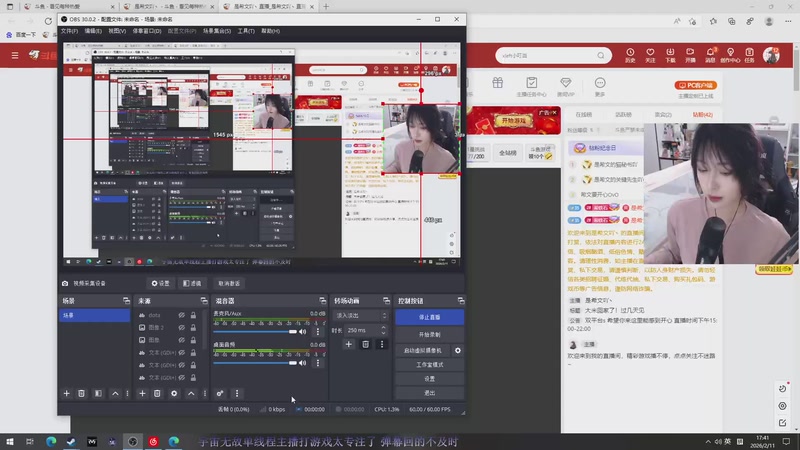800x450 pixels.
Task: Open advanced audio properties gears in mixer
Action: pyautogui.click(x=220, y=393)
